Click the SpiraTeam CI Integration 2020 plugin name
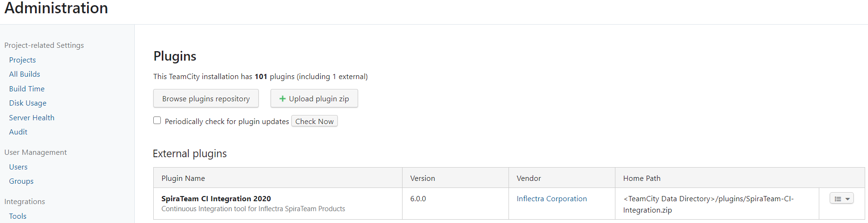This screenshot has height=223, width=868. pyautogui.click(x=216, y=198)
